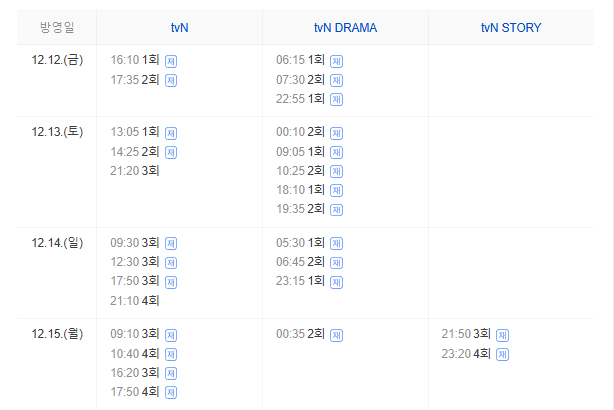This screenshot has width=614, height=410.
Task: Click rerun badge beside tvN 09:30 3회
Action: click(x=171, y=244)
